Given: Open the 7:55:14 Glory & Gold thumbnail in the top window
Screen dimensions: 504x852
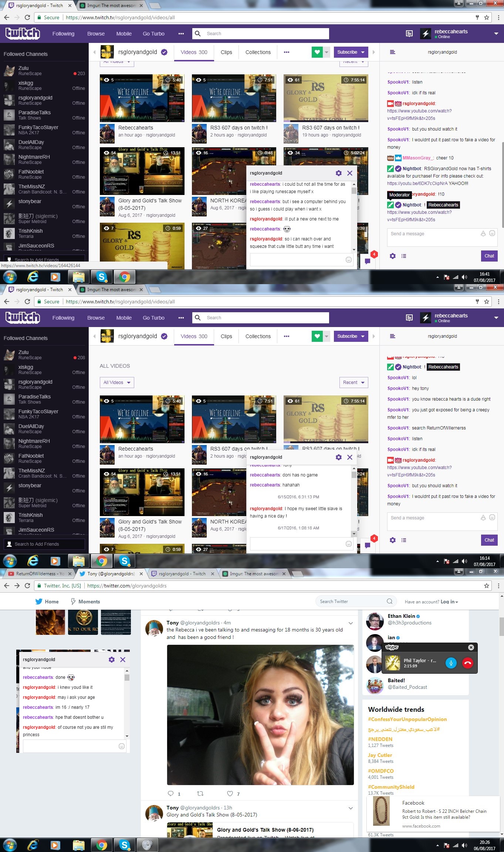Looking at the screenshot, I should (x=326, y=98).
